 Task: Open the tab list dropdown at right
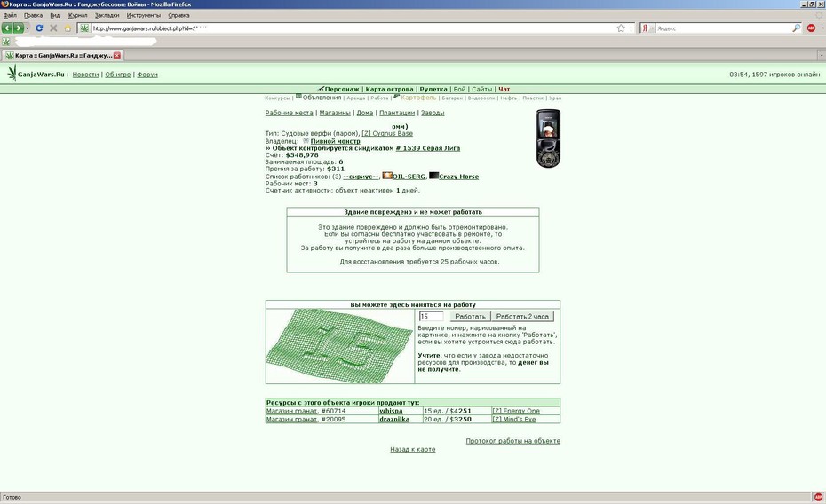822,55
